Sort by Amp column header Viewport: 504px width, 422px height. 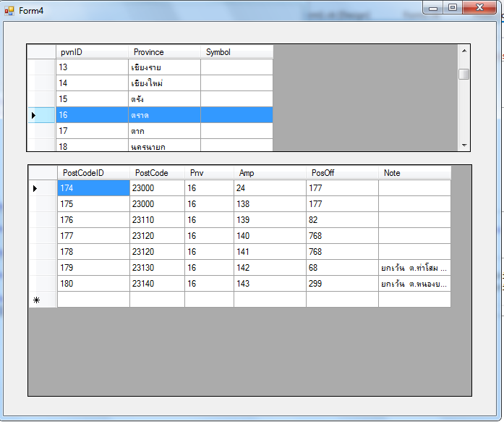click(x=270, y=173)
